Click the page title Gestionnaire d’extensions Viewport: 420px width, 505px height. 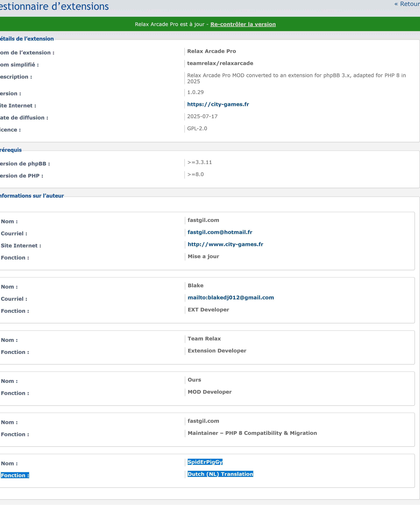pos(54,7)
